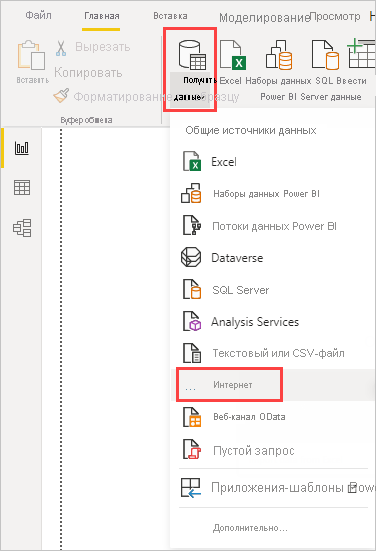Viewport: 376px width, 551px height.
Task: Click the blank query scroll icon
Action: click(192, 449)
